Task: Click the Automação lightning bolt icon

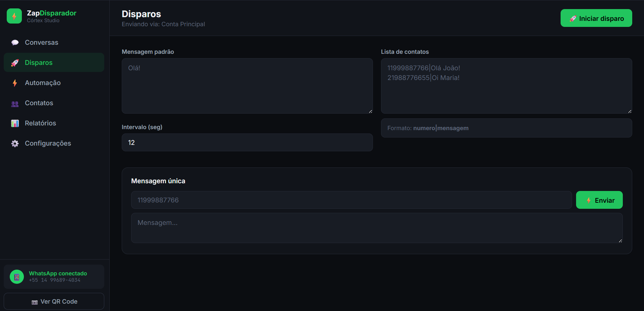Action: point(15,83)
